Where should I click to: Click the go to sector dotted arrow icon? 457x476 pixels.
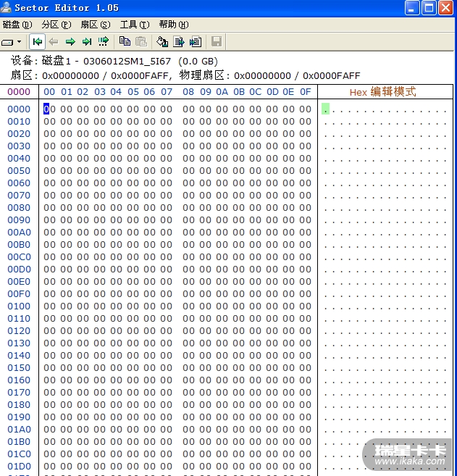point(104,41)
